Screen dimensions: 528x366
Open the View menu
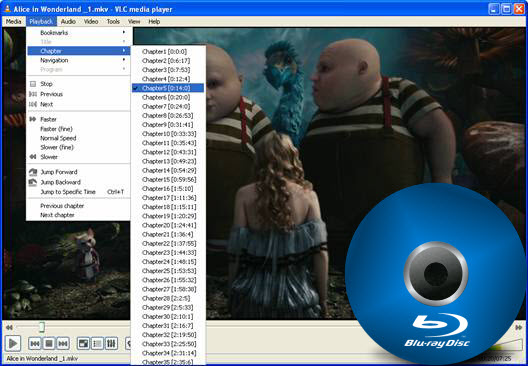pos(134,21)
